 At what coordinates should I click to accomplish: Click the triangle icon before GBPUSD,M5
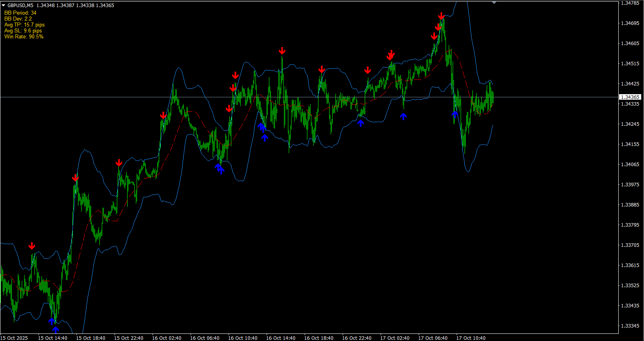4,6
